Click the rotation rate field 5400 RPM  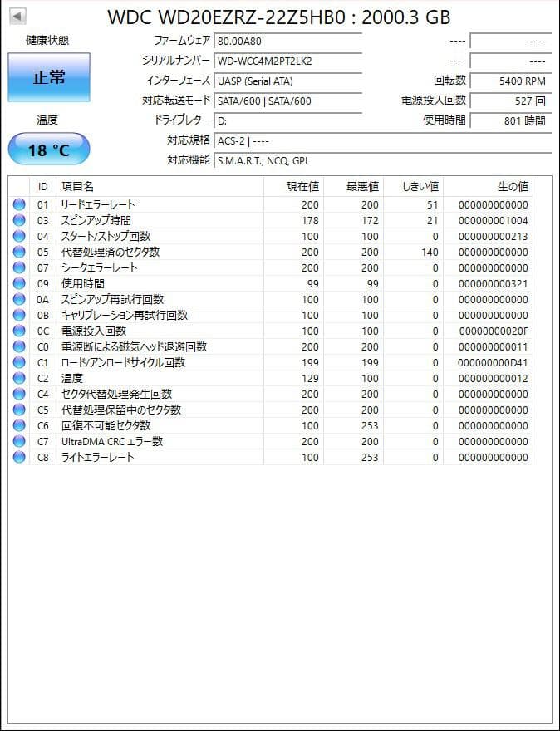[510, 81]
